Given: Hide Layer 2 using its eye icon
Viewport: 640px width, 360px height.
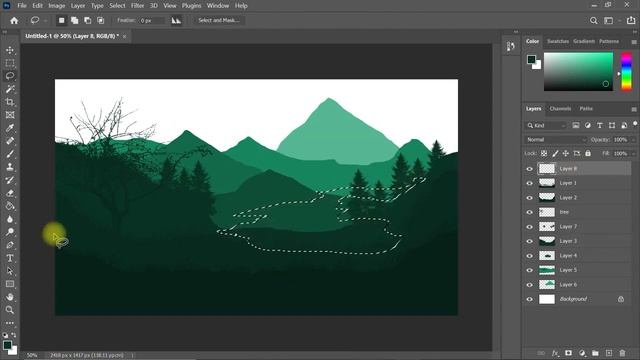Looking at the screenshot, I should click(x=529, y=198).
